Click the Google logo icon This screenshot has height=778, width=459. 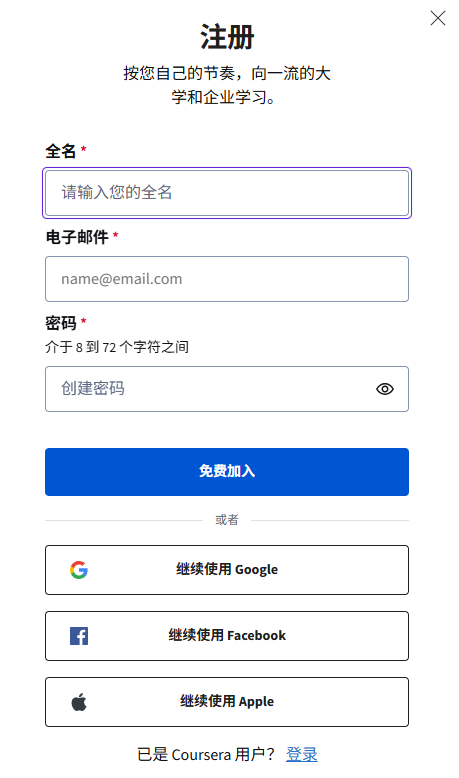pos(79,570)
